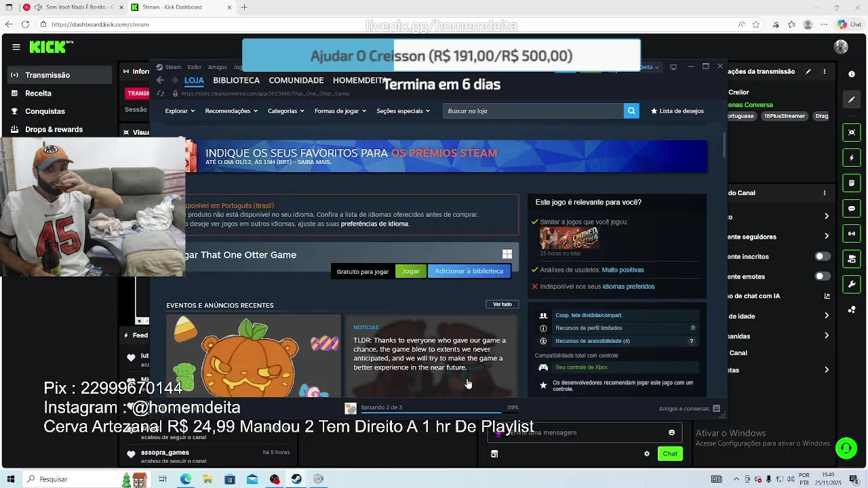Click the chat bubble icon in Kick right rail
The image size is (868, 488).
[x=852, y=209]
